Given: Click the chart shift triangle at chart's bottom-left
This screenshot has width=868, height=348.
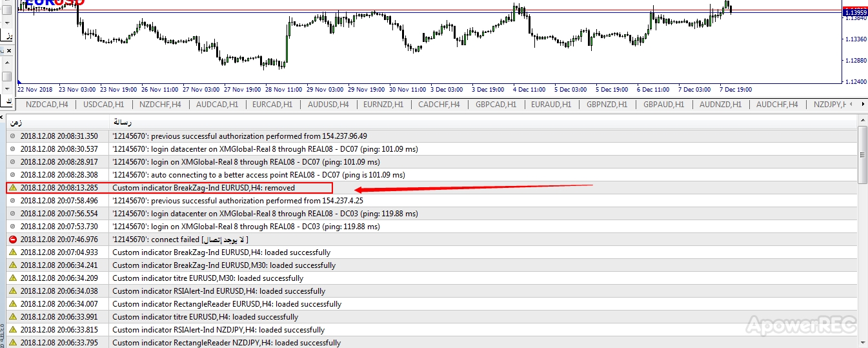Looking at the screenshot, I should [20, 81].
